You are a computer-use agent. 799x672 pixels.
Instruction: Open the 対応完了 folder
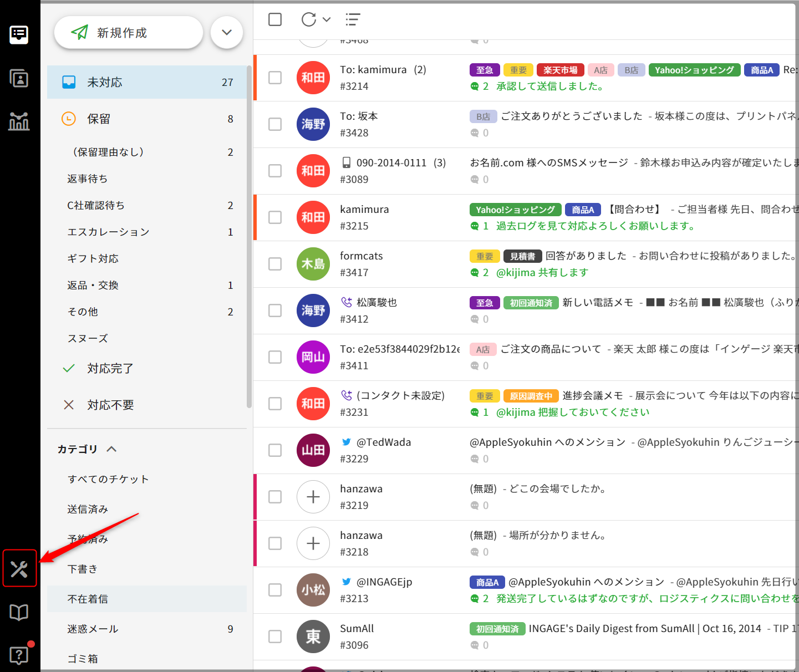[x=110, y=368]
